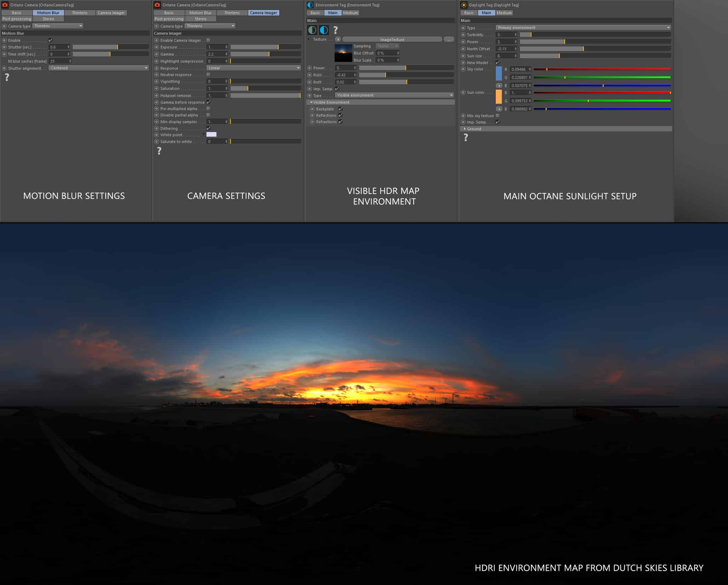This screenshot has height=585, width=728.
Task: Switch to Basic tab in DayLight Tag
Action: pos(469,13)
